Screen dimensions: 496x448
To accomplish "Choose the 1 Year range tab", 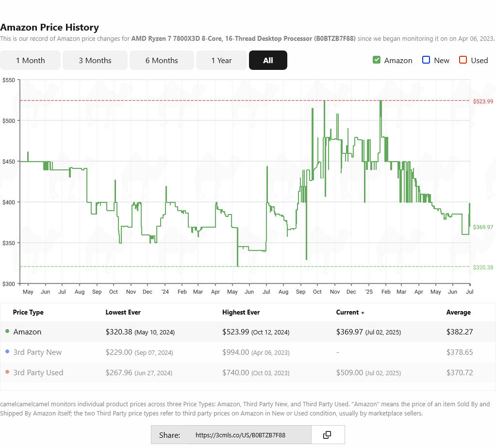I will [x=221, y=60].
